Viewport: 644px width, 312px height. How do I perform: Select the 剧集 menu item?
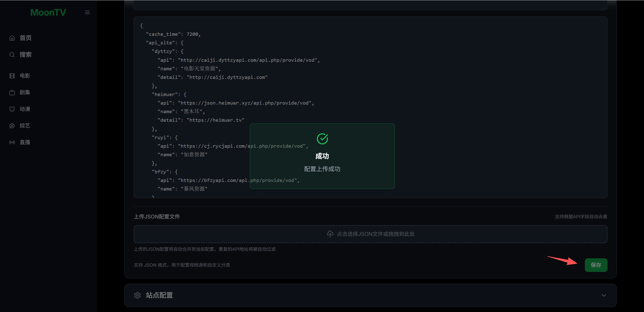[25, 92]
